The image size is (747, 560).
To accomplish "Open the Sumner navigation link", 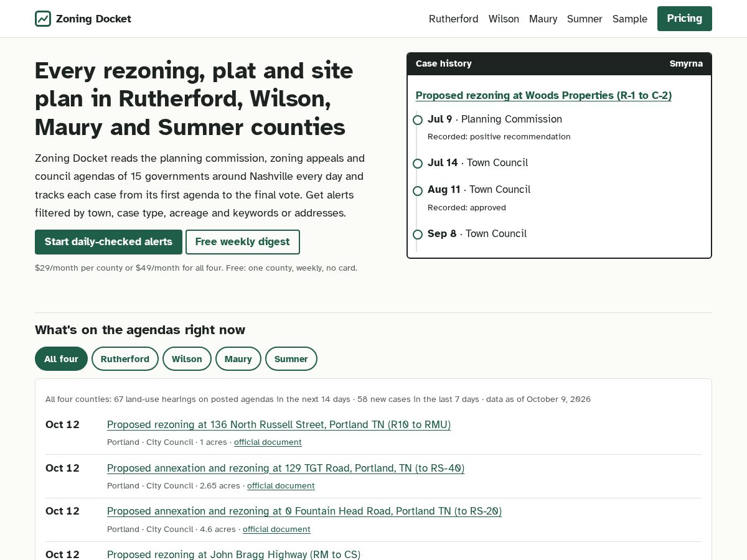I will [x=585, y=19].
